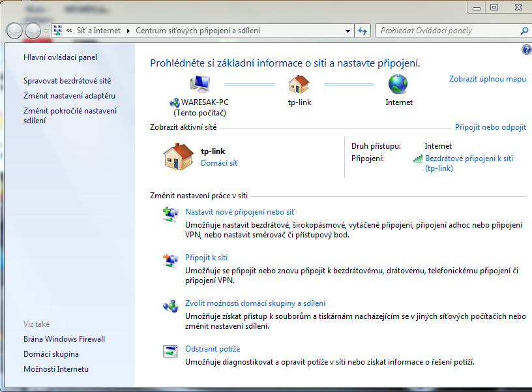The width and height of the screenshot is (532, 392).
Task: Click the troubleshoot problems icon
Action: tap(170, 352)
